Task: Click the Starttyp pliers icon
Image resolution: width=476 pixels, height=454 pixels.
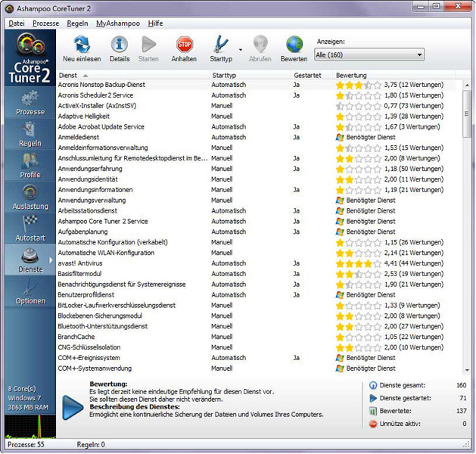Action: (221, 45)
